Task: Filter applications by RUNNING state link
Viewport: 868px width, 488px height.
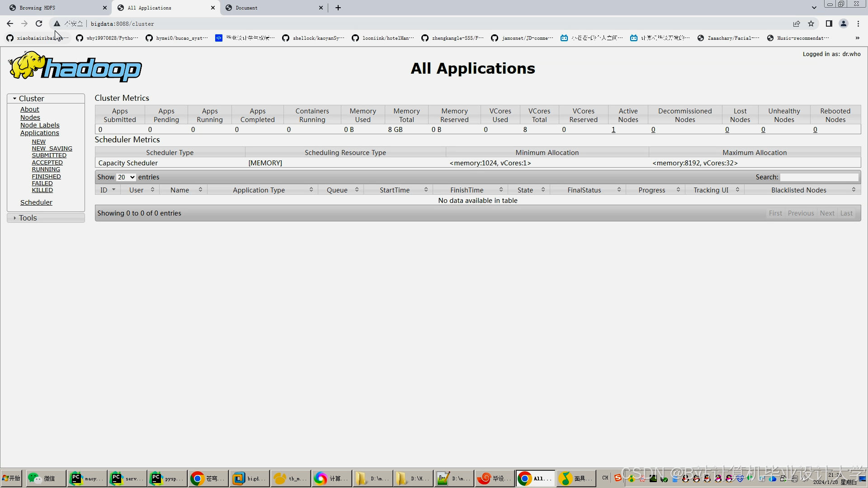Action: [x=46, y=169]
